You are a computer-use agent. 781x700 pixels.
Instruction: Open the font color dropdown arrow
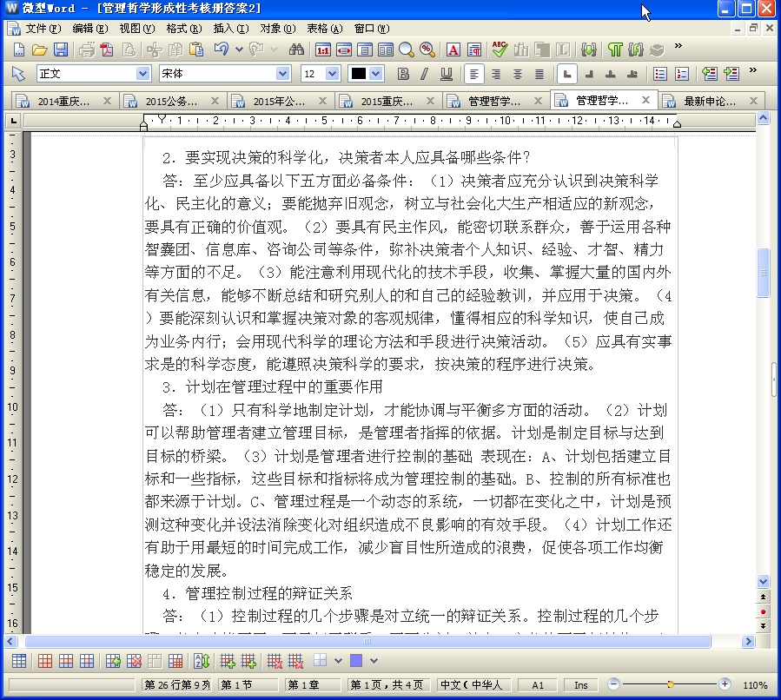click(x=376, y=74)
